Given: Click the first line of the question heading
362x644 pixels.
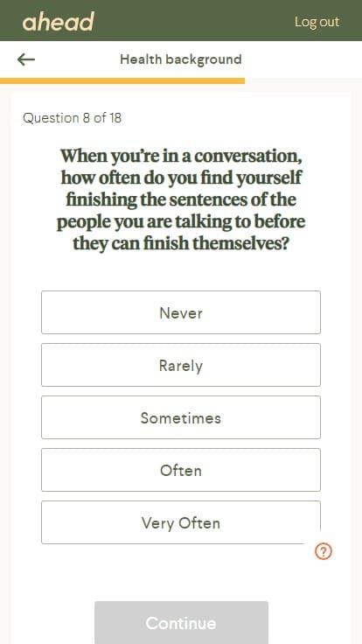Looking at the screenshot, I should [181, 156].
